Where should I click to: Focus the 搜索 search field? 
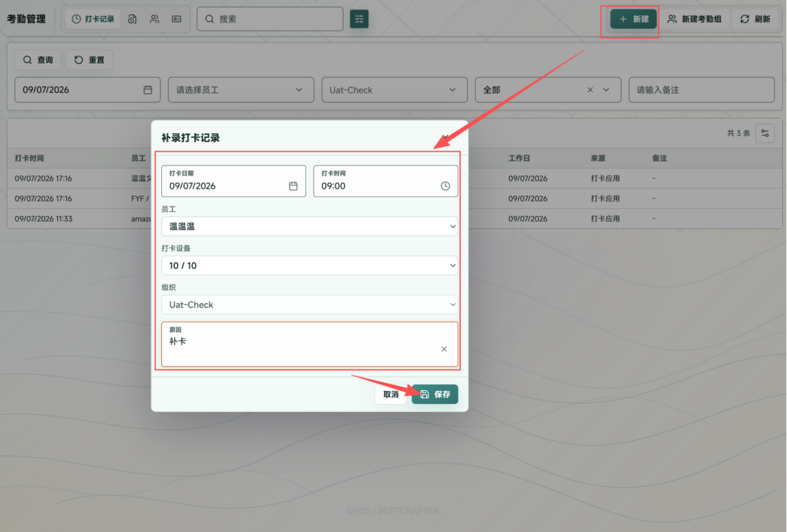coord(270,19)
